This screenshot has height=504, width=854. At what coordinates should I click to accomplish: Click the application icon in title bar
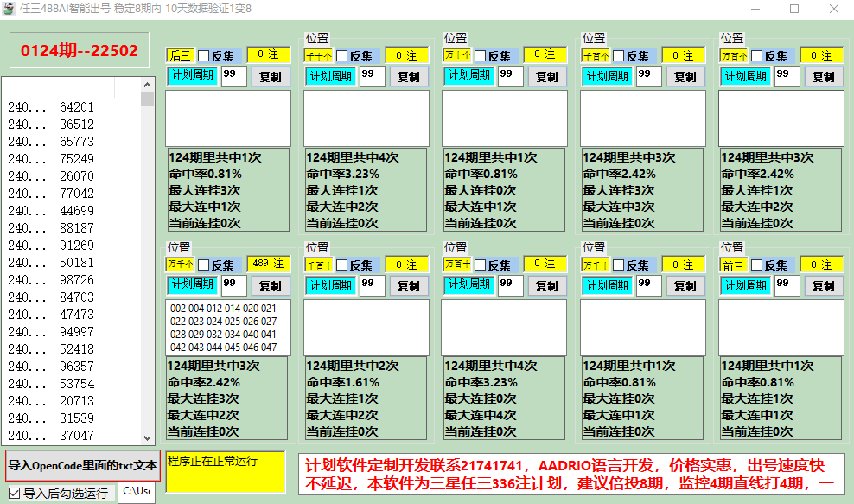(9, 9)
